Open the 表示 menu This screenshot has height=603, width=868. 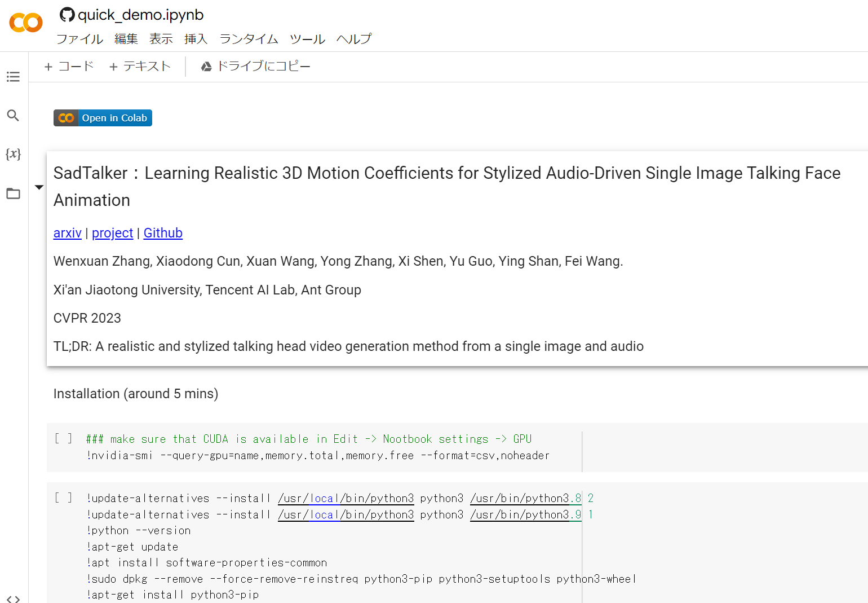coord(161,39)
